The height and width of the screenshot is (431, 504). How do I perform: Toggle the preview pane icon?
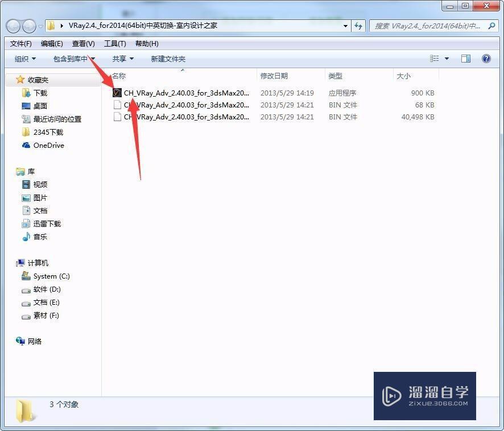pyautogui.click(x=466, y=59)
